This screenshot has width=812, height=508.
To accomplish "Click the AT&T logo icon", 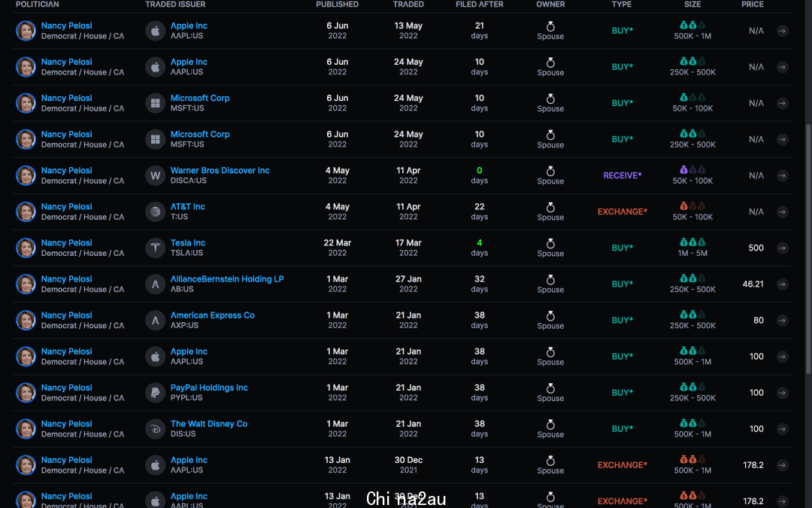I will click(155, 212).
